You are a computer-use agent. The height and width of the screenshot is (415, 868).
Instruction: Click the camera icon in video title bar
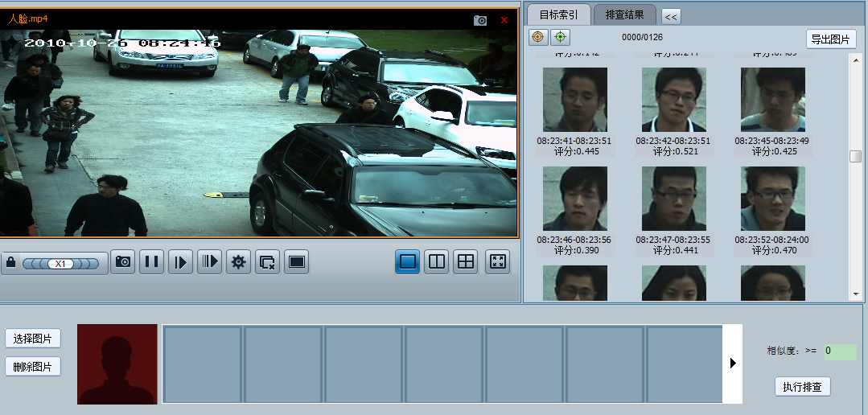481,20
